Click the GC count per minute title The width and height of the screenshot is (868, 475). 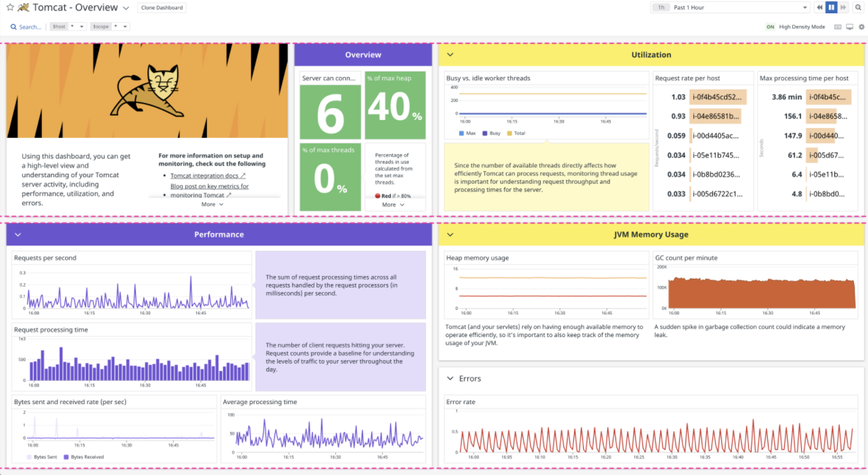(x=686, y=258)
